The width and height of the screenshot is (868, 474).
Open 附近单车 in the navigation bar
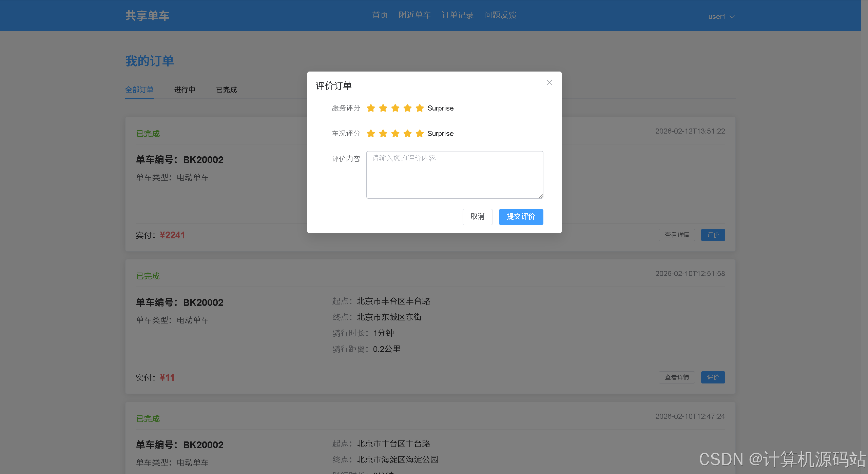coord(414,15)
